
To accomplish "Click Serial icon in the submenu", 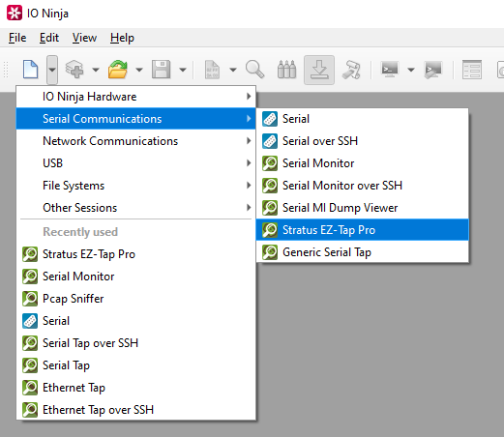I will pos(270,119).
